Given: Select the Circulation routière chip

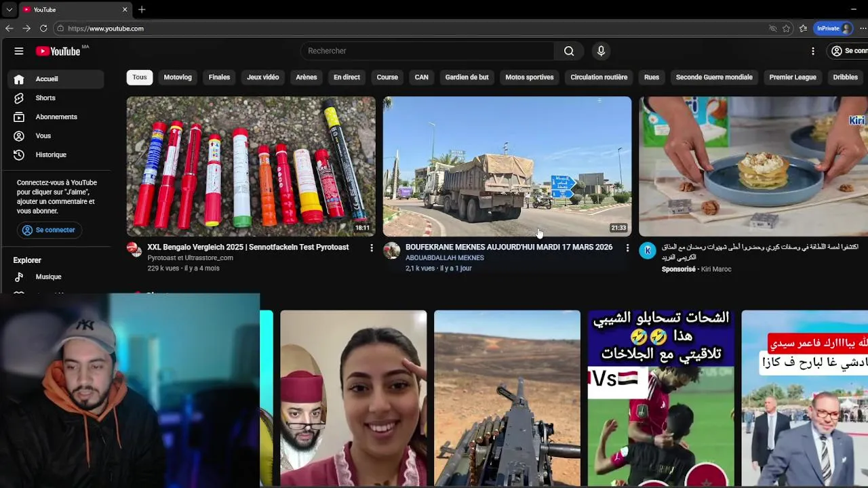Looking at the screenshot, I should click(599, 77).
